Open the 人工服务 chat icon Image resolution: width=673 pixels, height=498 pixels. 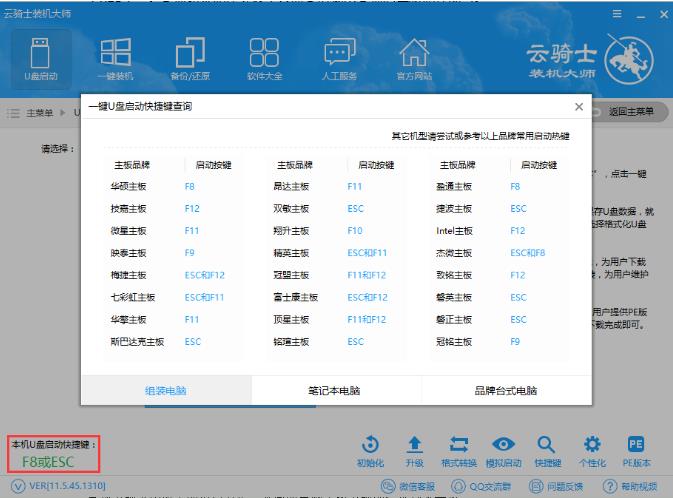click(339, 59)
